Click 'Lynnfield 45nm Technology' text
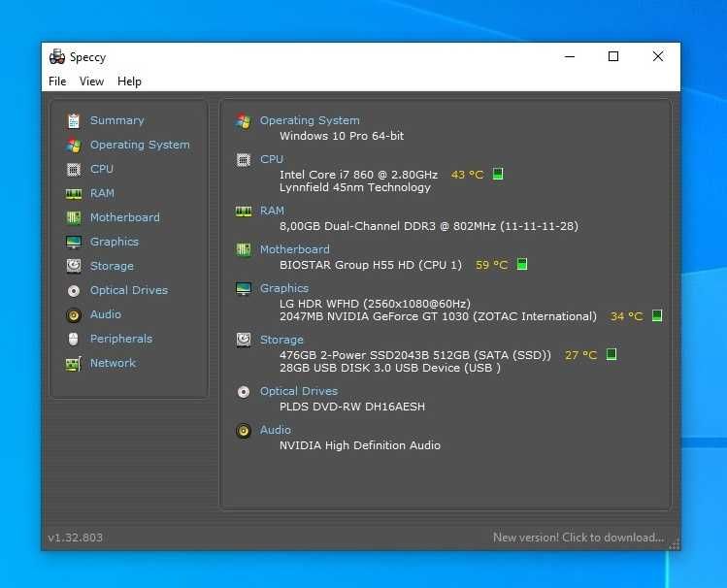The image size is (727, 588). (354, 187)
